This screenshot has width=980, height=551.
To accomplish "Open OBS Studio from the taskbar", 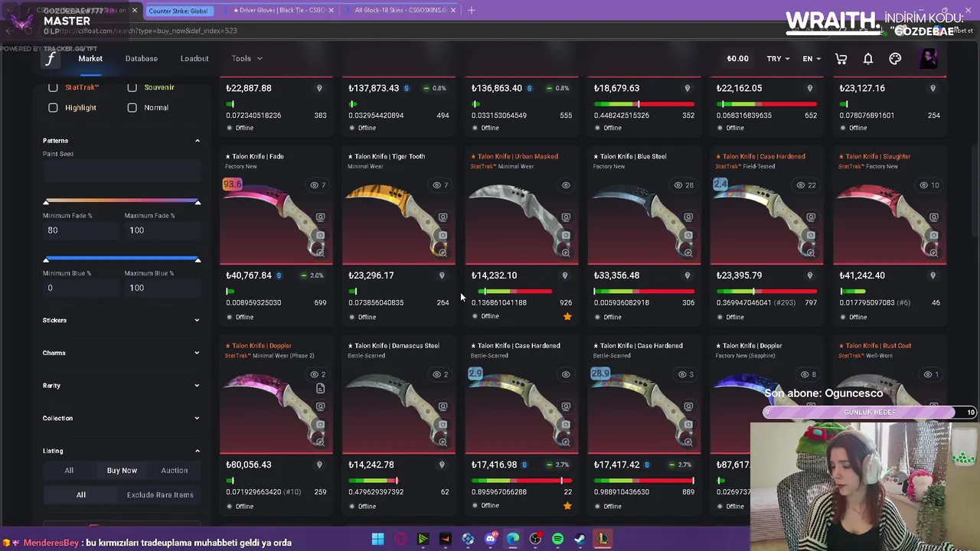I will (535, 540).
